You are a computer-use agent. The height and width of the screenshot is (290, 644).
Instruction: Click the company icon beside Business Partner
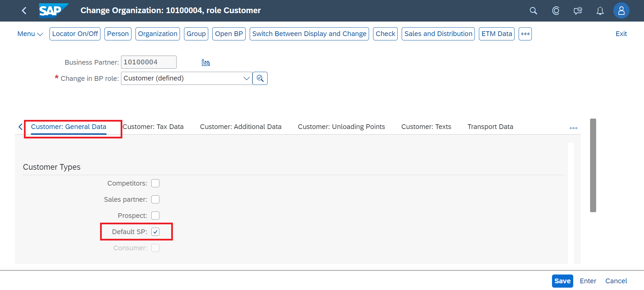[x=206, y=62]
